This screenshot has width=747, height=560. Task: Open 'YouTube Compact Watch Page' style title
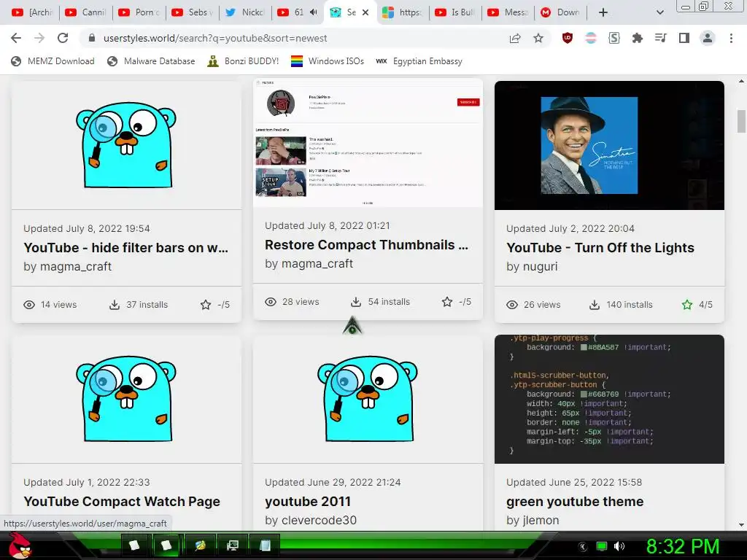(122, 502)
